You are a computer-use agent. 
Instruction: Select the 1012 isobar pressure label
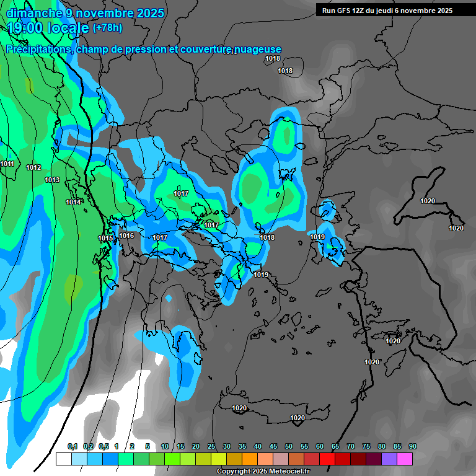click(x=33, y=168)
